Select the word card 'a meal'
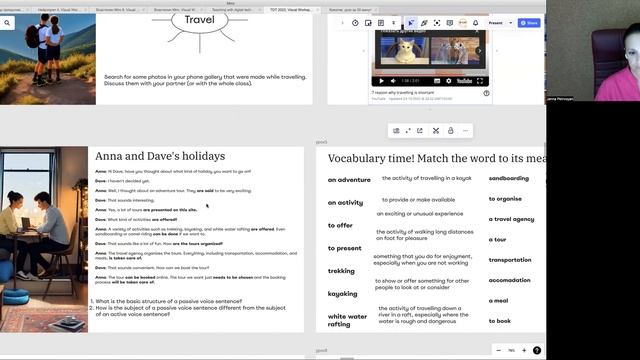 click(x=498, y=301)
